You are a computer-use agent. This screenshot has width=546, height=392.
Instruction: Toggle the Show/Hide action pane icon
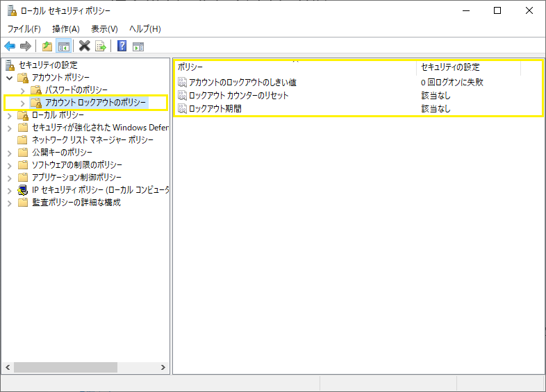tap(138, 46)
